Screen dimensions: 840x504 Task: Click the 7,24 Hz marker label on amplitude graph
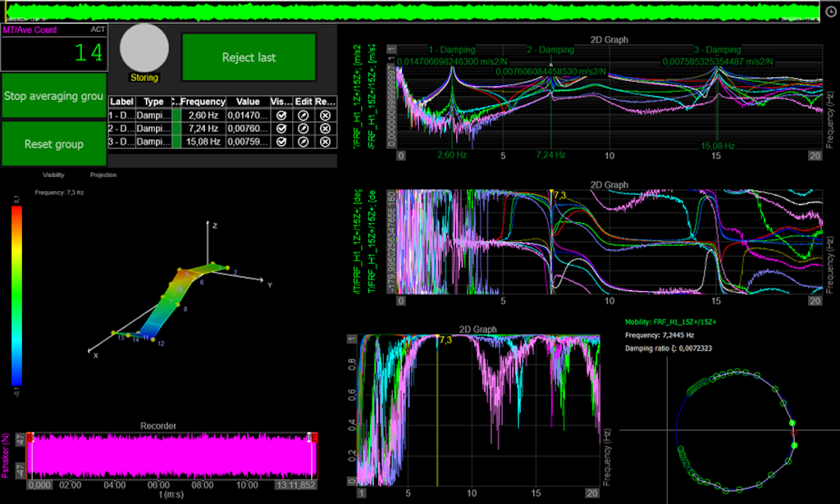(x=550, y=155)
